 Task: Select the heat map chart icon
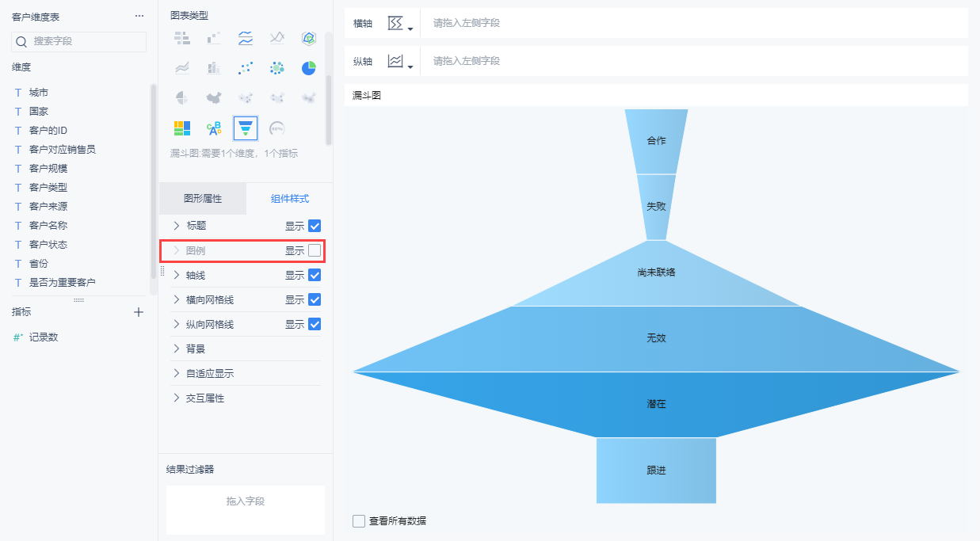[x=309, y=97]
